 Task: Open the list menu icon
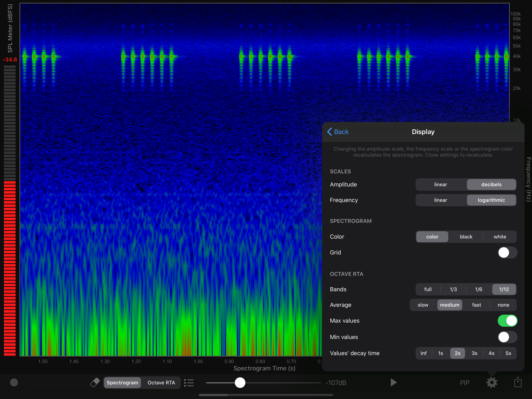coord(189,383)
